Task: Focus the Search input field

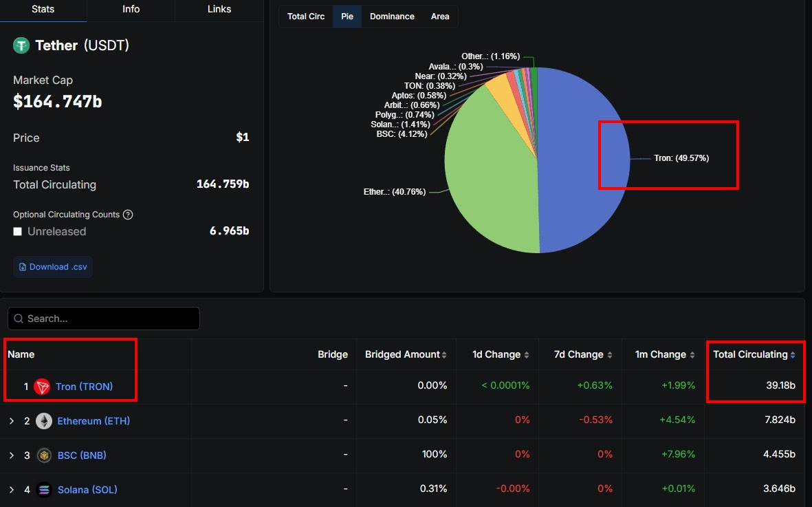Action: [x=104, y=319]
